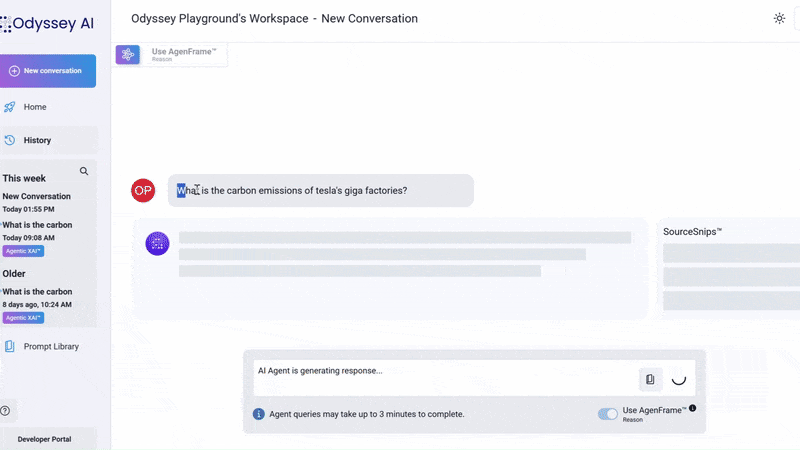
Task: Click the AI agent avatar icon
Action: pos(157,243)
